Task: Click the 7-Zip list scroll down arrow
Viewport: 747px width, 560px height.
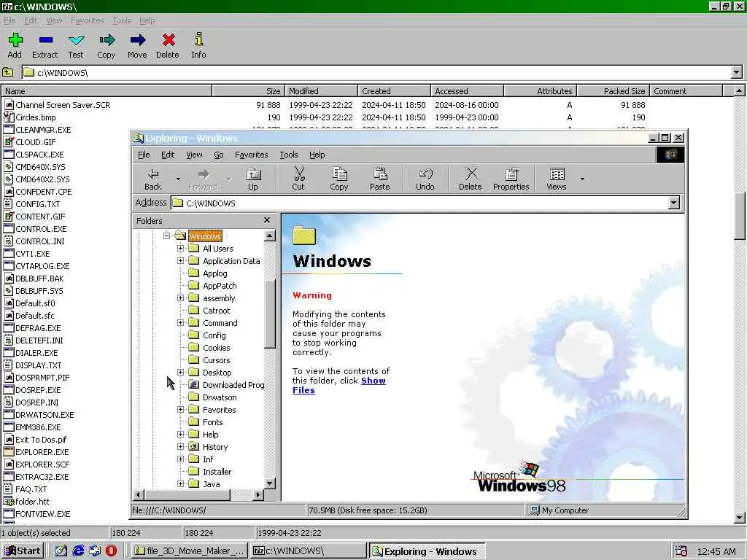Action: tap(740, 518)
